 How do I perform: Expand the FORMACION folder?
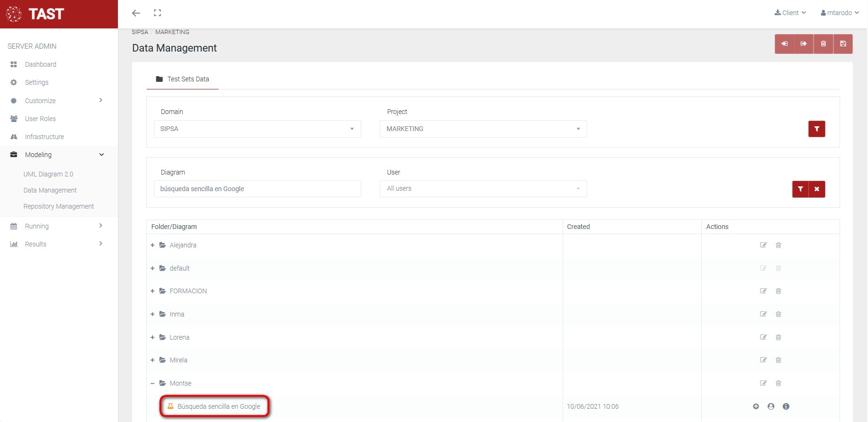[x=152, y=291]
